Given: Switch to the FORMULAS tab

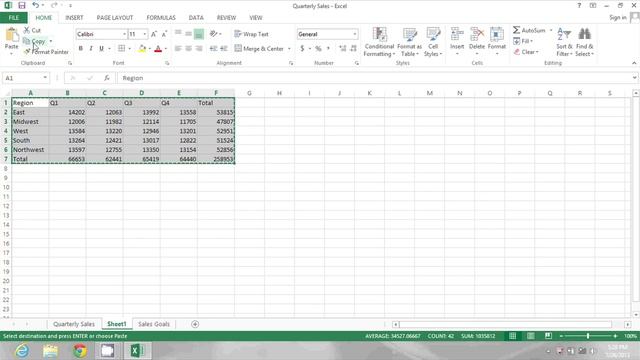Looking at the screenshot, I should [x=161, y=18].
